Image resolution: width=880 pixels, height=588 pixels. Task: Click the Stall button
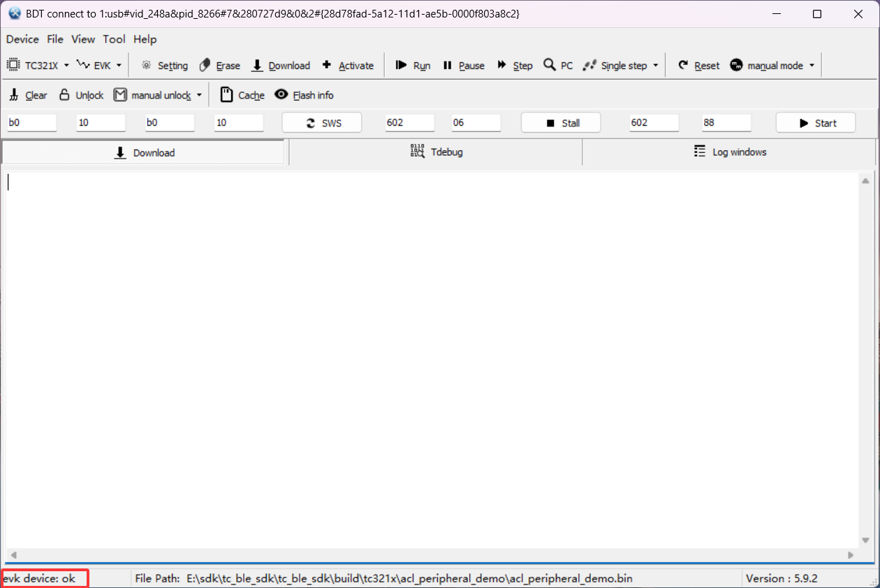pyautogui.click(x=561, y=123)
